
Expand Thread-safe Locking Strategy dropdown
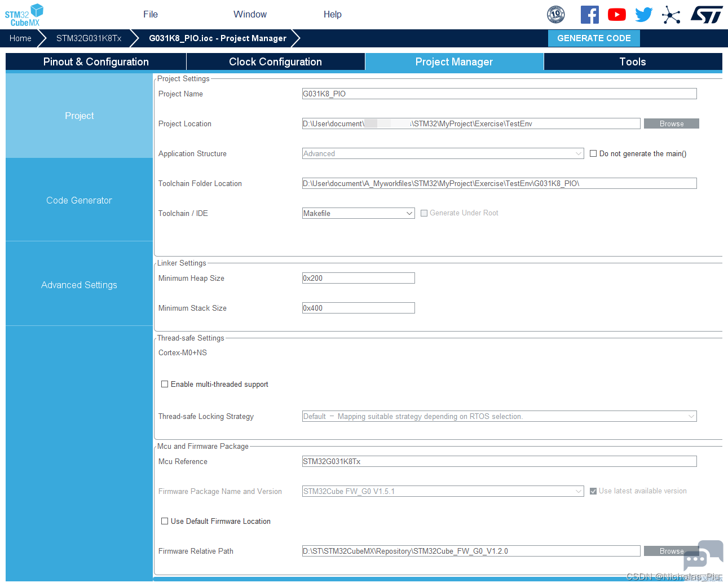tap(500, 416)
